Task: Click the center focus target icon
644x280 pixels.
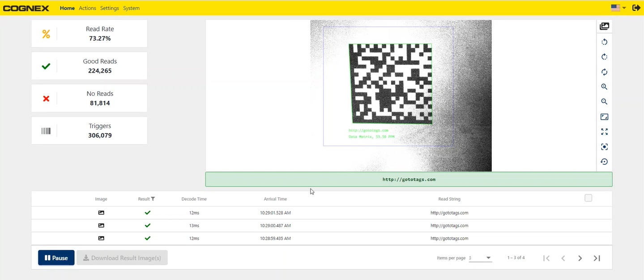Action: pyautogui.click(x=604, y=147)
